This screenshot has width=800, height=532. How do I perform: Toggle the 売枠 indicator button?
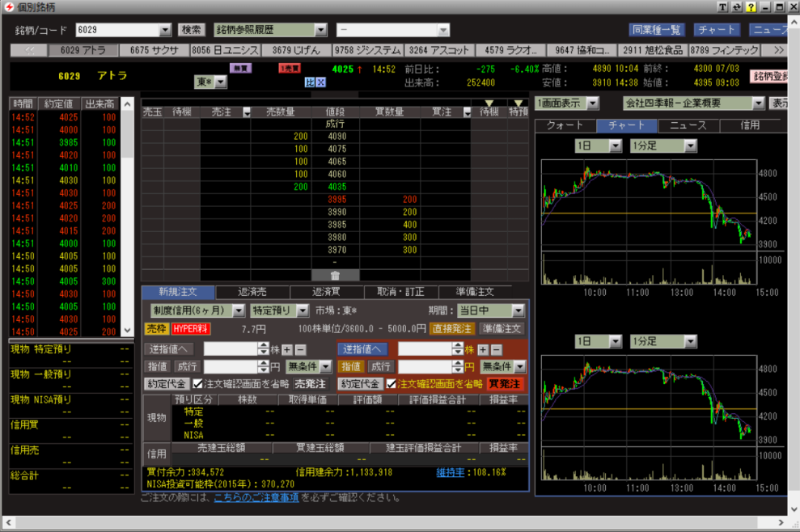click(156, 329)
